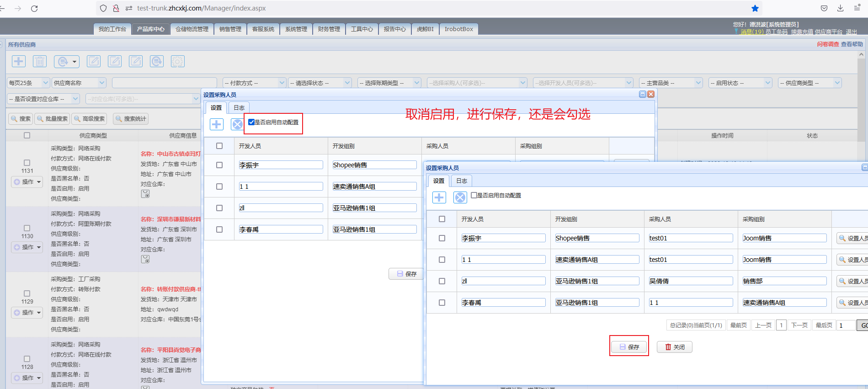Select the checkbox for supplier 1131
868x389 pixels.
coord(27,163)
